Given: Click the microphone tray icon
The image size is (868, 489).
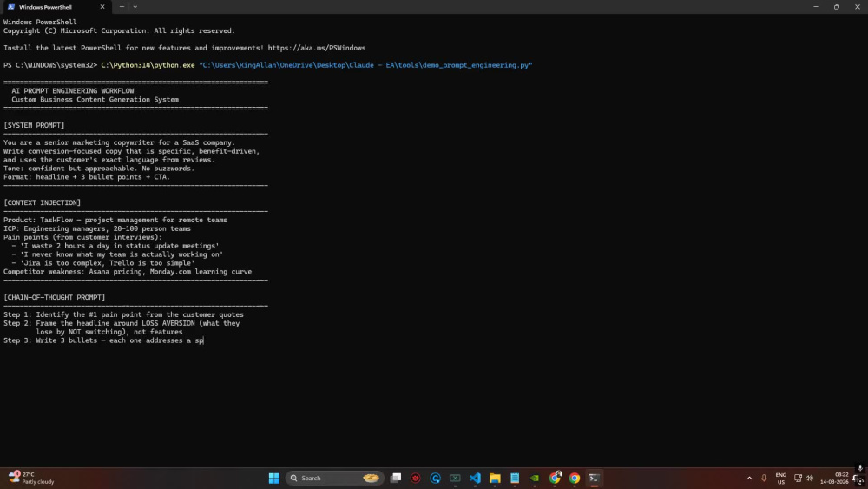Looking at the screenshot, I should click(764, 478).
